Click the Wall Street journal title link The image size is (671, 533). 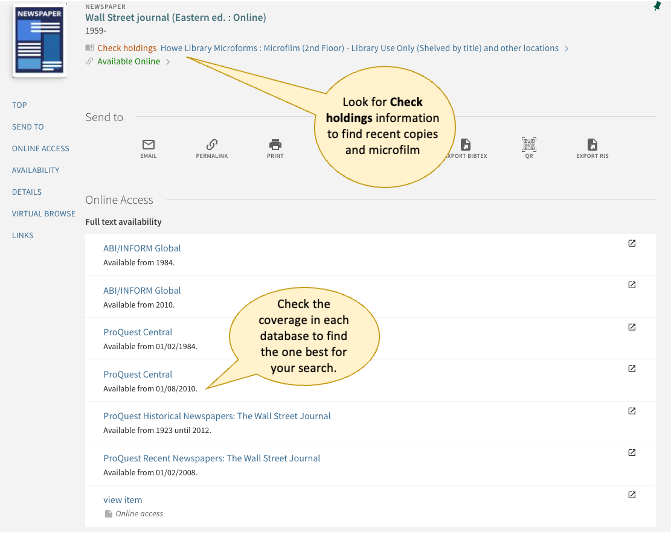pyautogui.click(x=175, y=17)
